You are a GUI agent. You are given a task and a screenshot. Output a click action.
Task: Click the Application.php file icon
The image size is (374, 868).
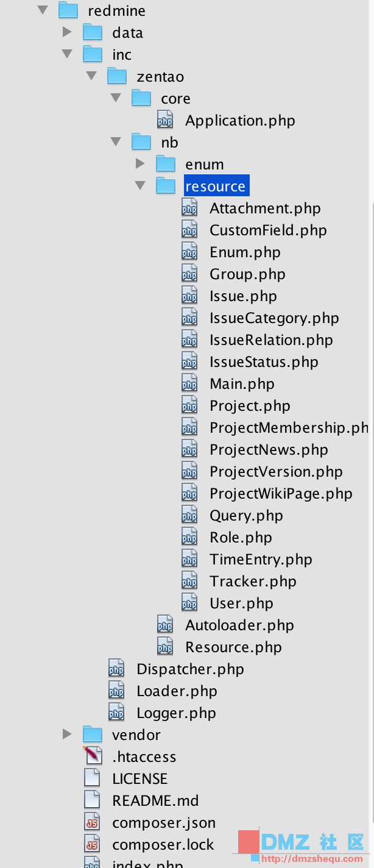[165, 121]
